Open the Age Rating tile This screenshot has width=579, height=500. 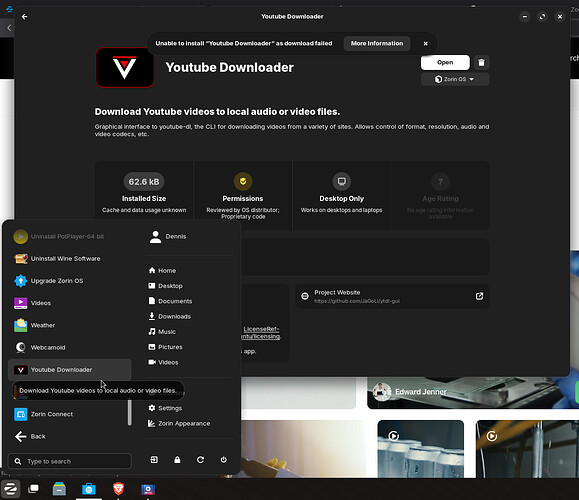(x=440, y=195)
